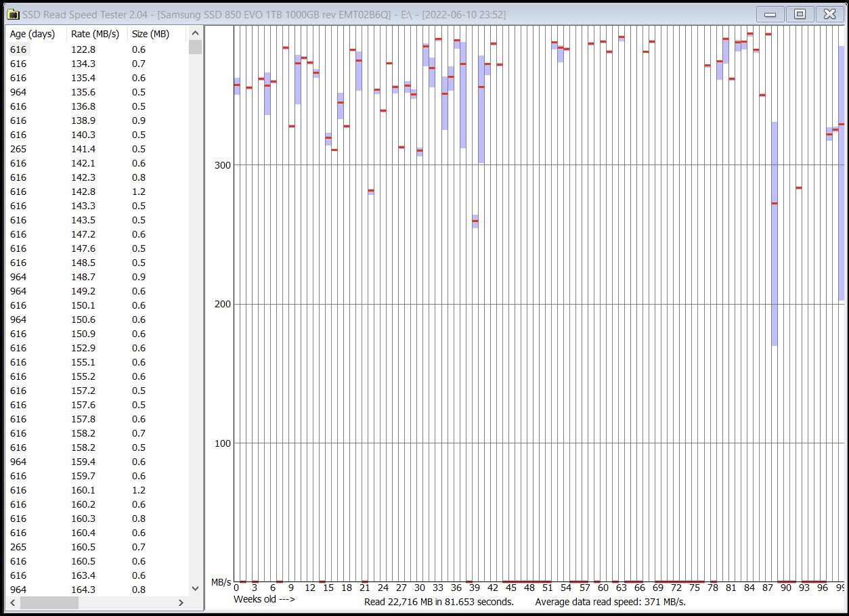Select the row with rate 163.4
Viewport: 849px width, 616px height.
coord(96,575)
